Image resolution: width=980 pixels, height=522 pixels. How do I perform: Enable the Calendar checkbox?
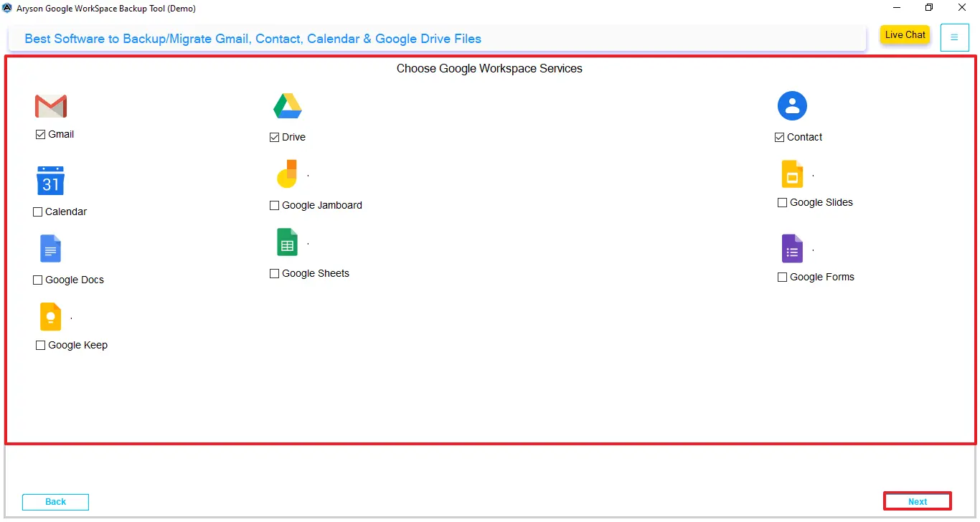tap(37, 212)
